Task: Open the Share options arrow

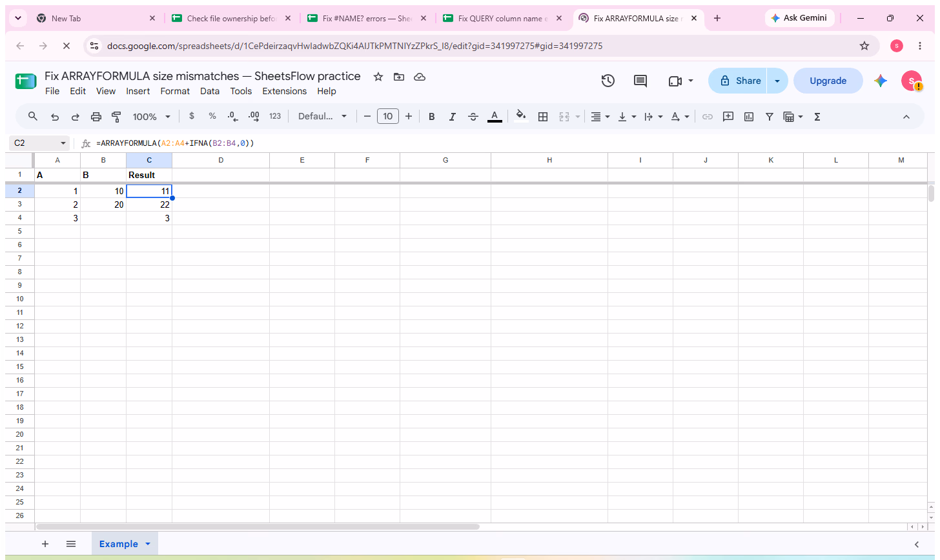Action: tap(778, 81)
